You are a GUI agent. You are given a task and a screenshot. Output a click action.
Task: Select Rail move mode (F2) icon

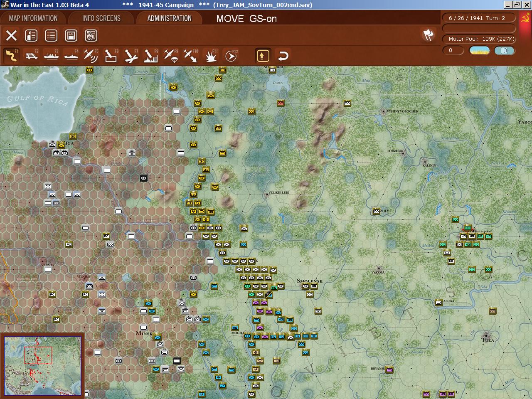click(x=31, y=56)
